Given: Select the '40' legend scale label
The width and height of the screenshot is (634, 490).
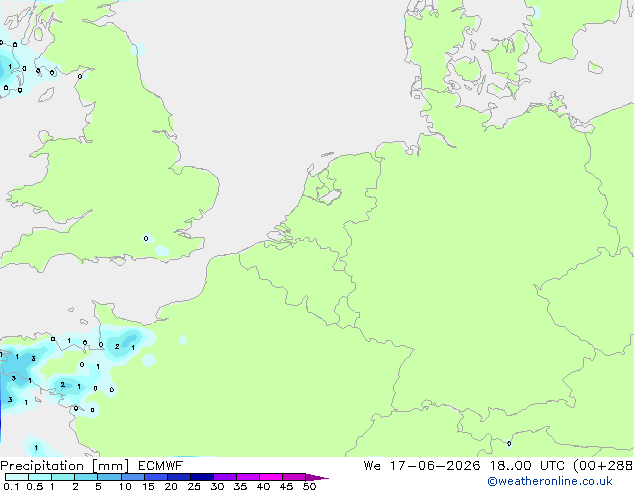Looking at the screenshot, I should coord(264,486).
